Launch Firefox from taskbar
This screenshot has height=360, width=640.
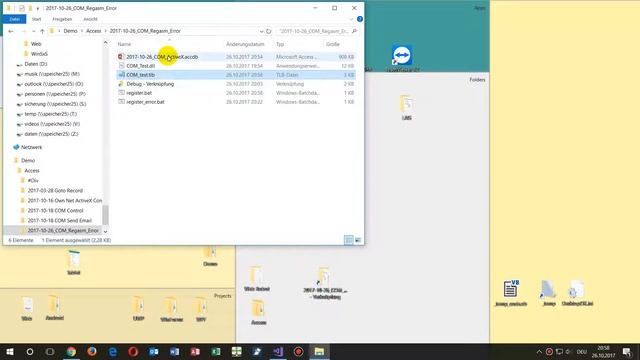[x=92, y=351]
